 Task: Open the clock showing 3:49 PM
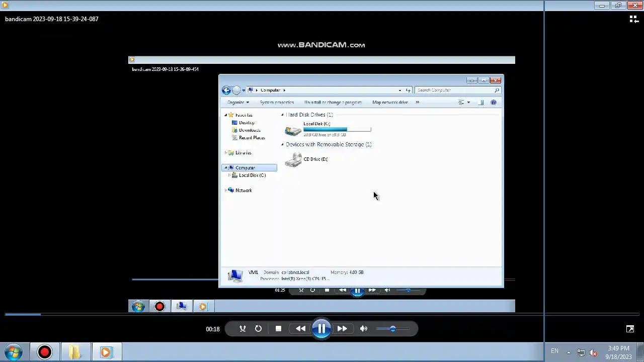pos(618,352)
